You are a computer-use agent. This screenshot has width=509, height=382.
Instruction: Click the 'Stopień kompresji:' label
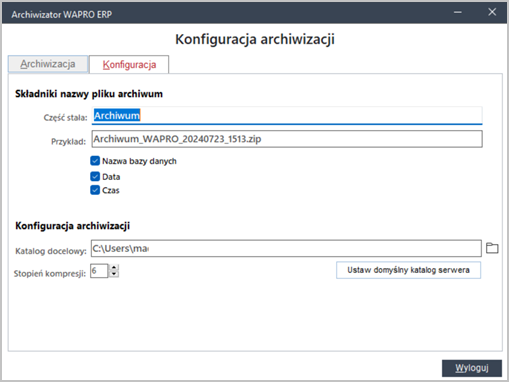[50, 274]
